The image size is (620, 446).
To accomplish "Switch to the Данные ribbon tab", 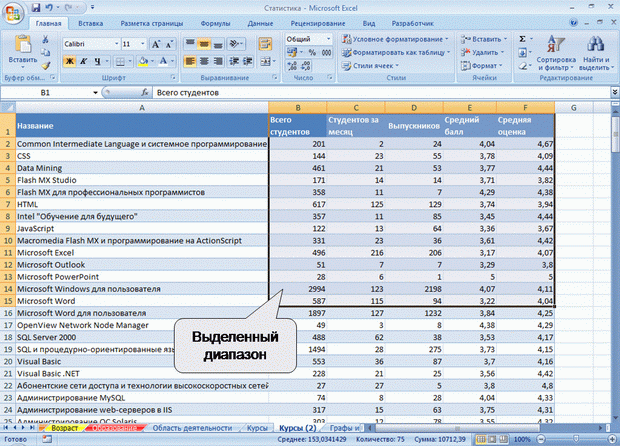I will pyautogui.click(x=260, y=23).
